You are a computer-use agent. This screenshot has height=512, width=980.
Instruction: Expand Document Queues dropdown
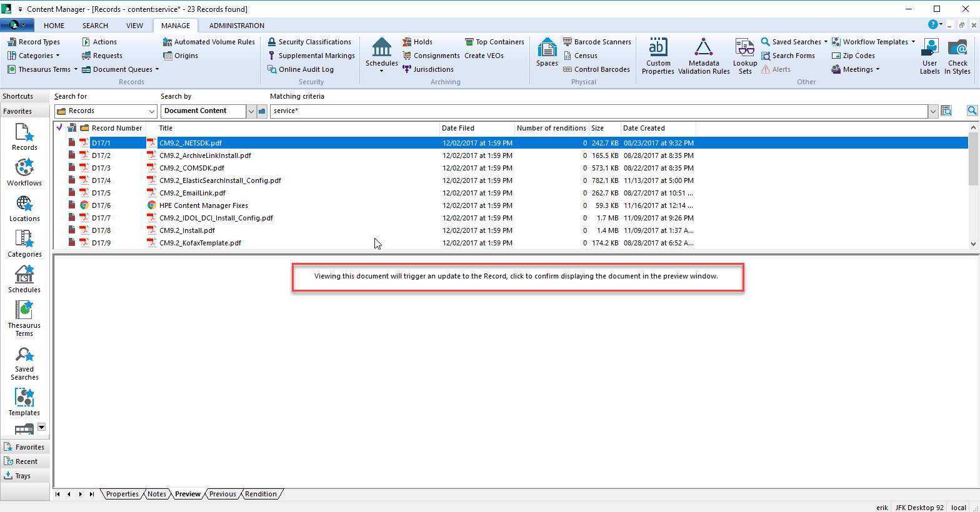(157, 69)
